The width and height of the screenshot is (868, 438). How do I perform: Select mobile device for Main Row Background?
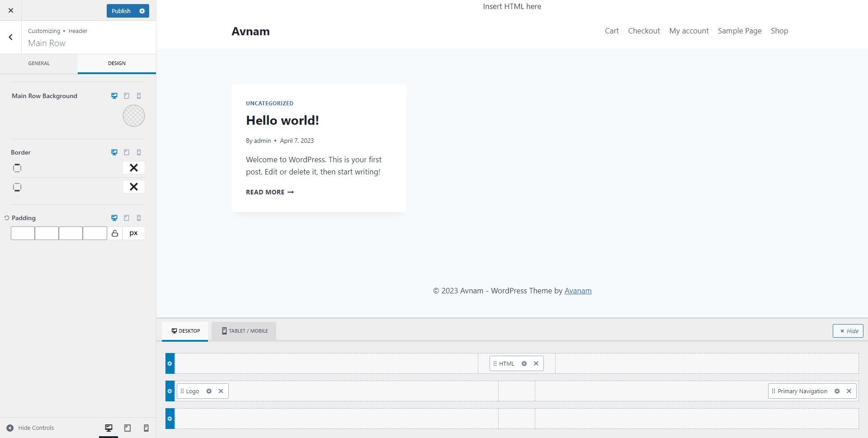(139, 96)
